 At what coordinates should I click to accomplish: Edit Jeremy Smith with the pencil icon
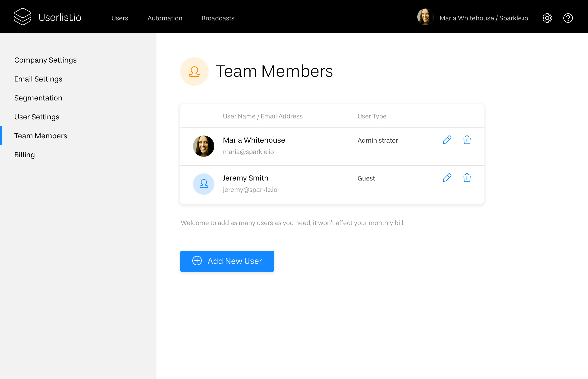click(x=447, y=178)
